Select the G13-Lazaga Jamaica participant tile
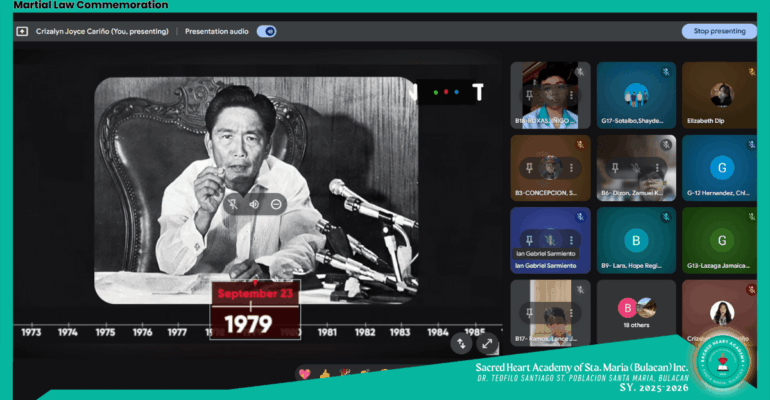Viewport: 770px width, 400px height. 719,240
